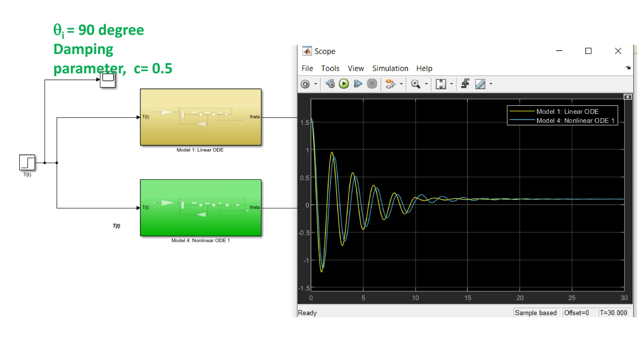Select the T(t) step input block

point(27,162)
